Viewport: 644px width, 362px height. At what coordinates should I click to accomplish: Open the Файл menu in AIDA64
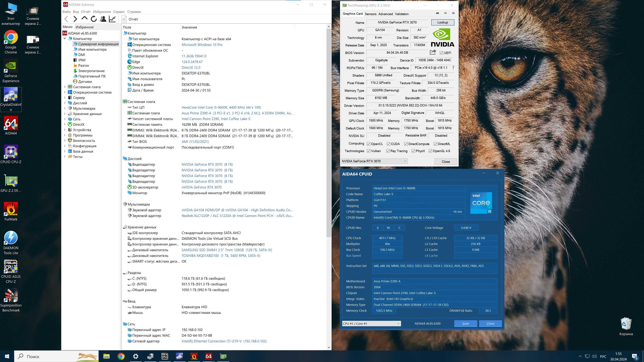pyautogui.click(x=66, y=12)
